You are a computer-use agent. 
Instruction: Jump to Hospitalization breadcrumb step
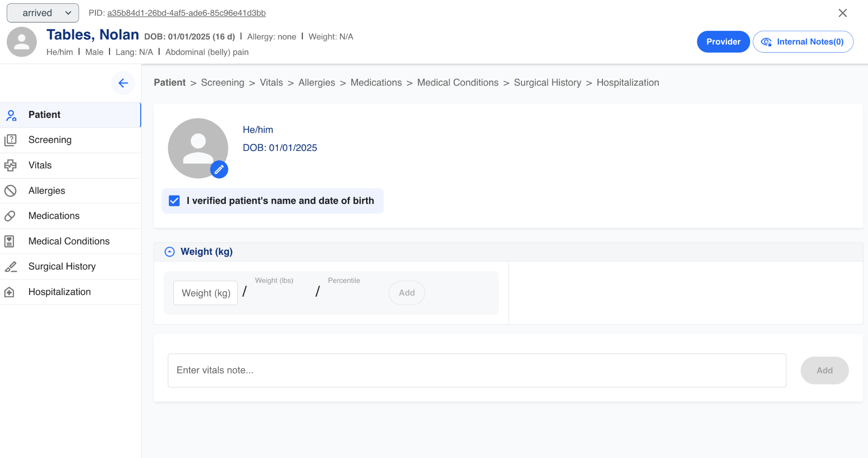coord(628,83)
